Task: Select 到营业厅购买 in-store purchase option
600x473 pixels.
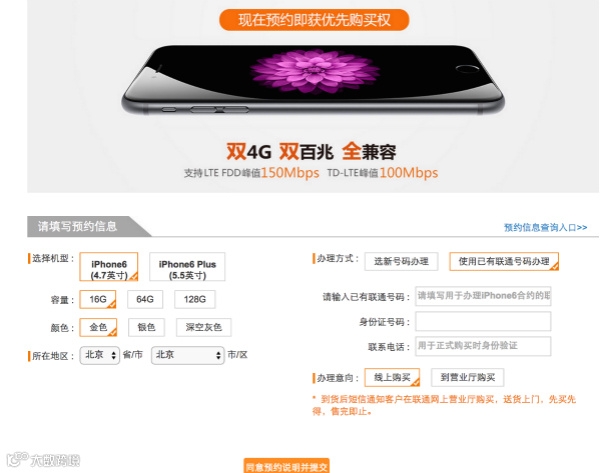Action: click(467, 377)
